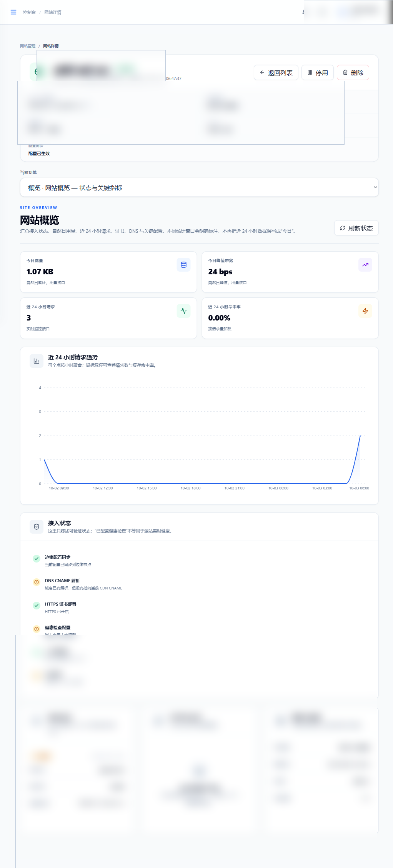Go to 控制台 in the top breadcrumb

point(29,12)
